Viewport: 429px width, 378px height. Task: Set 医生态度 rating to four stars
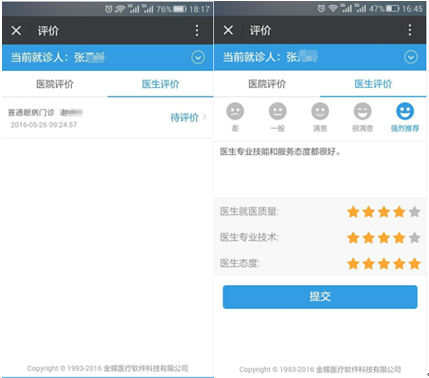click(399, 264)
